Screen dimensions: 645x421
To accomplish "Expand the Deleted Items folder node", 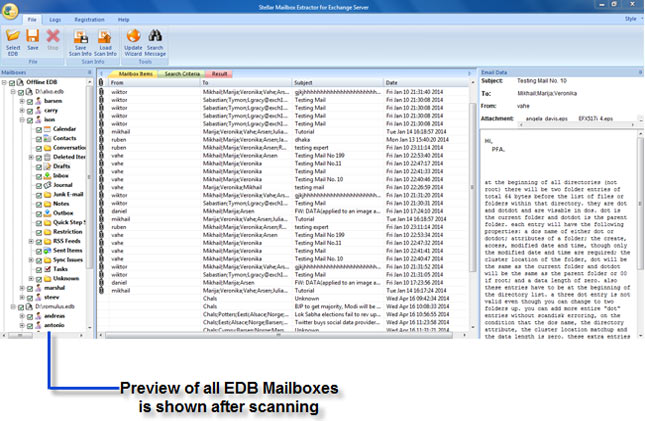I will pos(31,157).
